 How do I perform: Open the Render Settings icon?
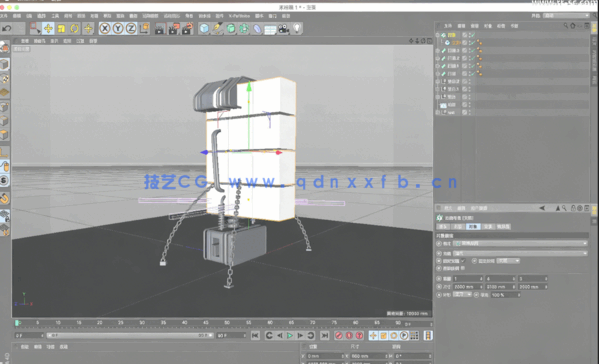pos(187,29)
